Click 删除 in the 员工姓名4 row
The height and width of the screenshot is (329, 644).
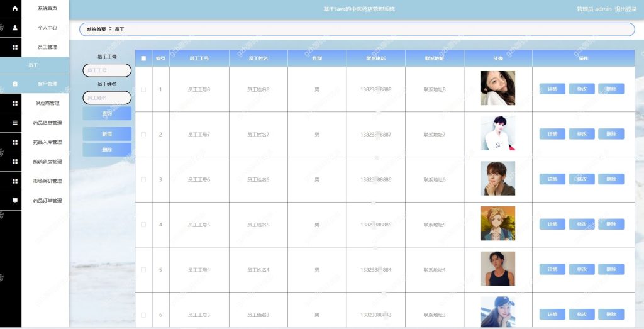coord(611,269)
